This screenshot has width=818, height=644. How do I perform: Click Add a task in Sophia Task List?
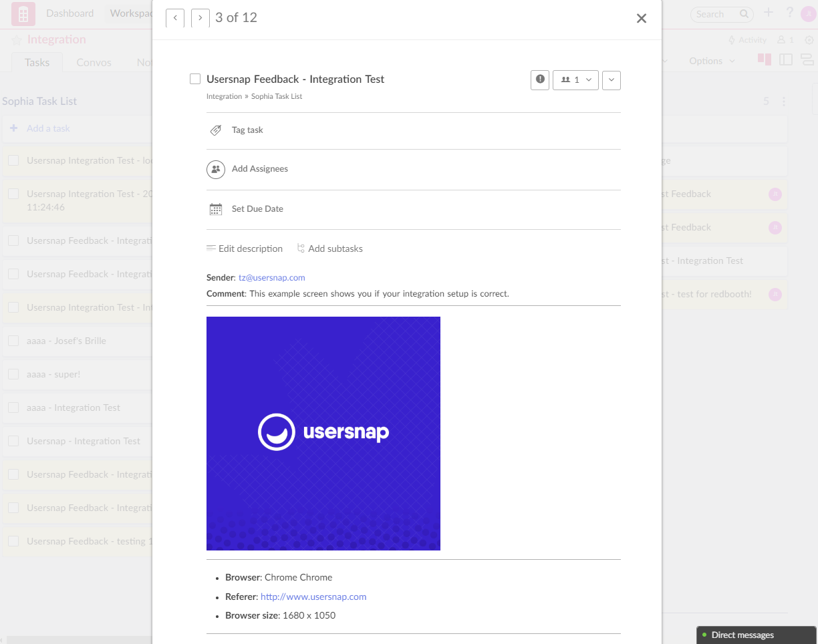coord(48,128)
